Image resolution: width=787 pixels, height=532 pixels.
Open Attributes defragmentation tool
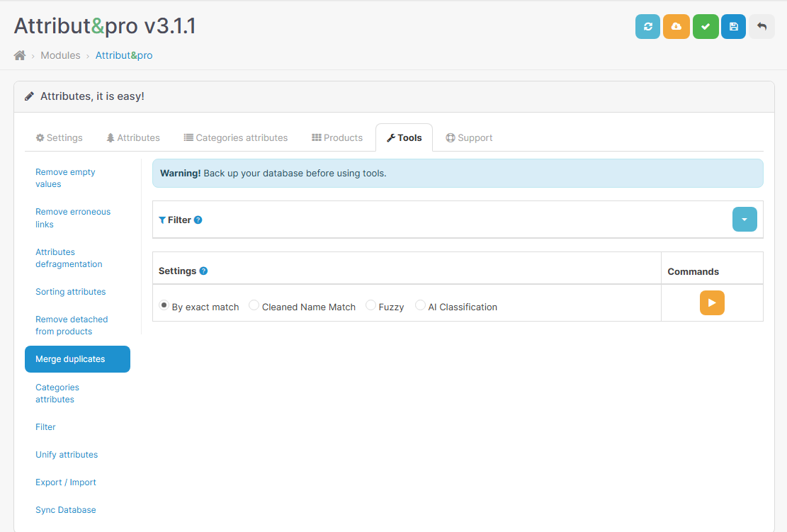click(69, 258)
